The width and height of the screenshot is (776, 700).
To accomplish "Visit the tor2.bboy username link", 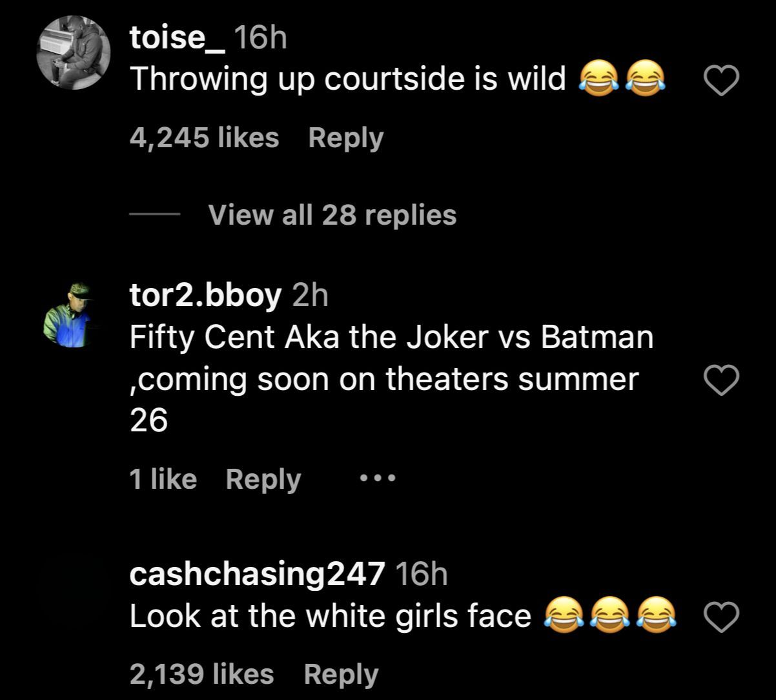I will click(205, 295).
